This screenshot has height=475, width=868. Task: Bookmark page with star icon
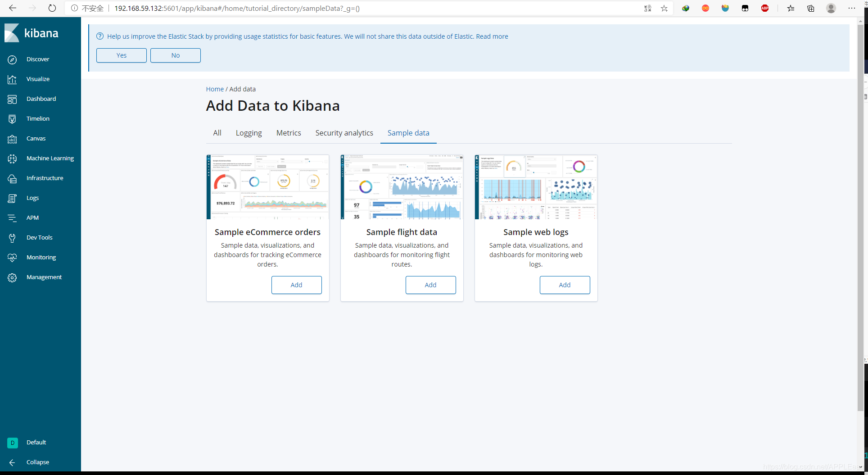664,8
